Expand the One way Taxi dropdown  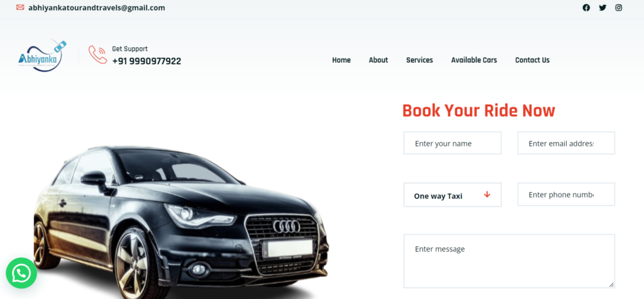[x=452, y=195]
